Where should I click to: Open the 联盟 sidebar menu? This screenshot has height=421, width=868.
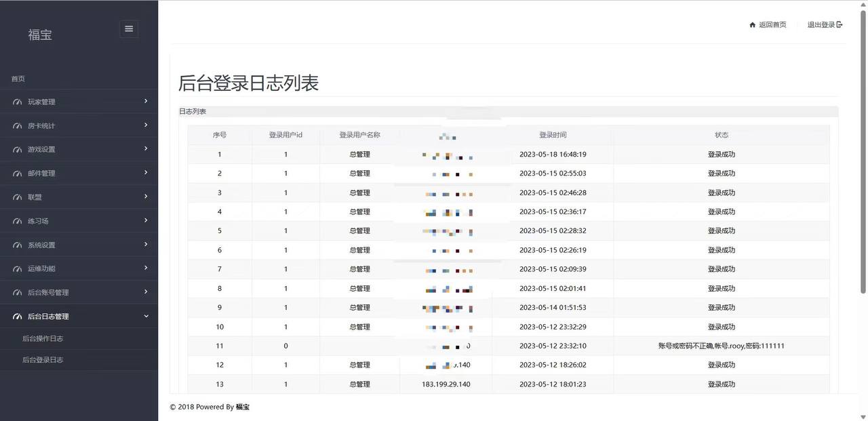click(79, 197)
